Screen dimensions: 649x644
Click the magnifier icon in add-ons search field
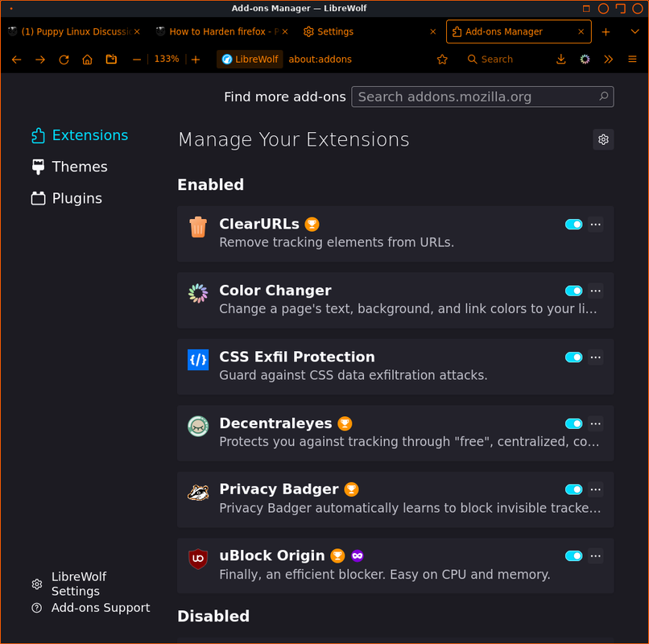point(603,97)
